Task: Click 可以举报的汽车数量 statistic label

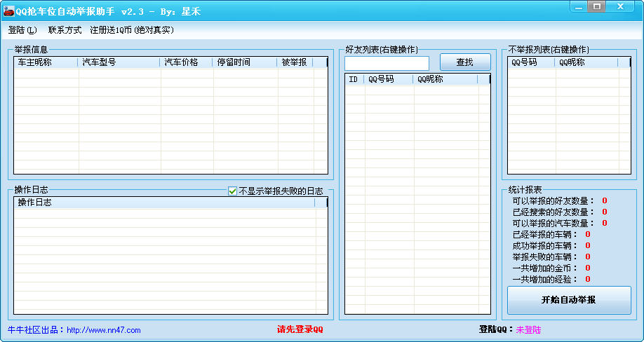Action: (554, 223)
